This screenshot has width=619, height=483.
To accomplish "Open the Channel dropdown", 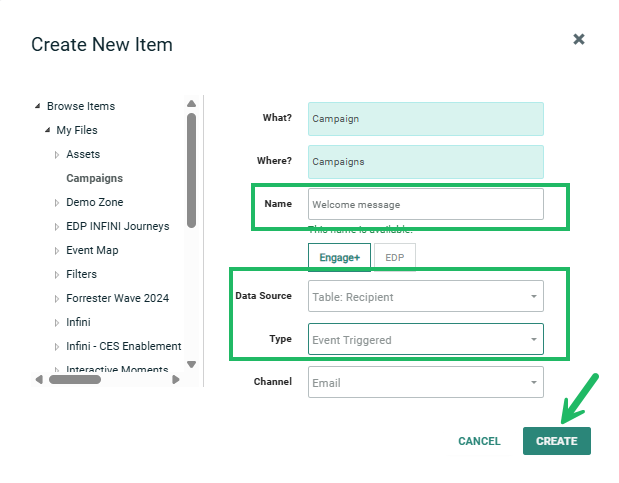I will pos(425,382).
